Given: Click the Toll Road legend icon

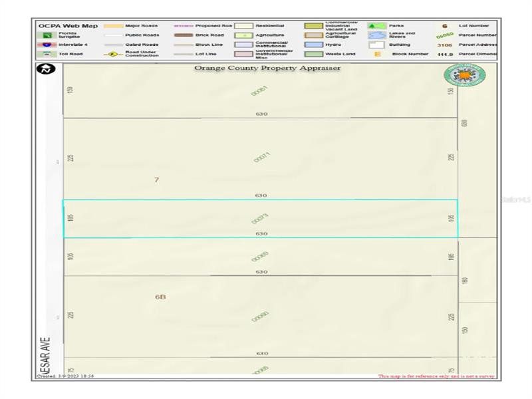Looking at the screenshot, I should (47, 54).
